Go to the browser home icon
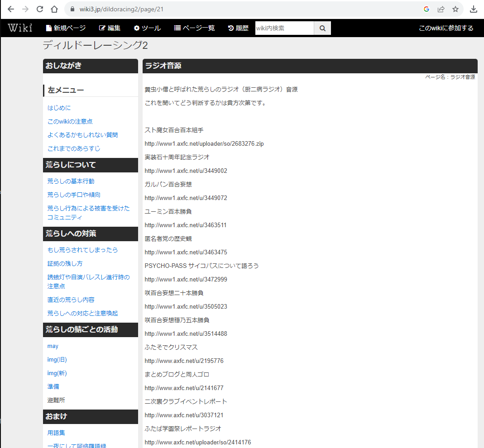 pos(54,9)
